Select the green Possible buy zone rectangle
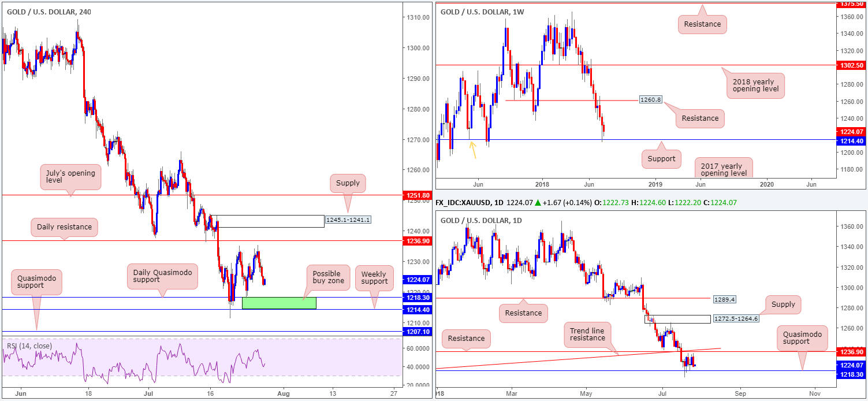 [x=279, y=303]
